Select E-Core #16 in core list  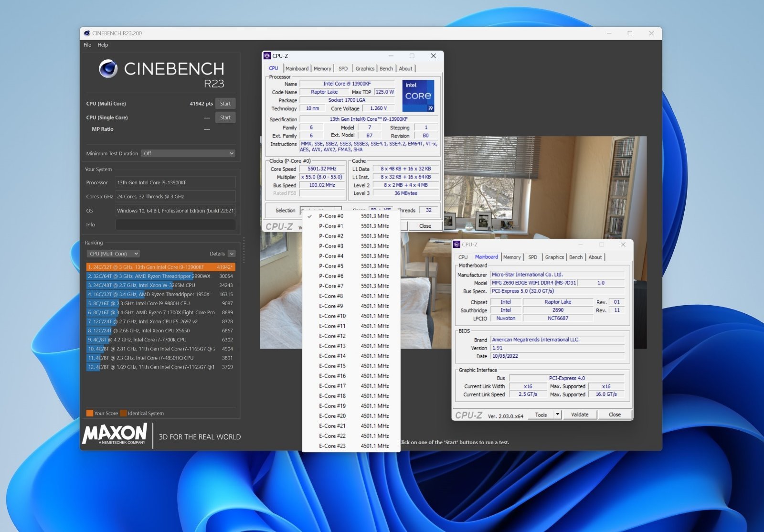click(x=351, y=376)
